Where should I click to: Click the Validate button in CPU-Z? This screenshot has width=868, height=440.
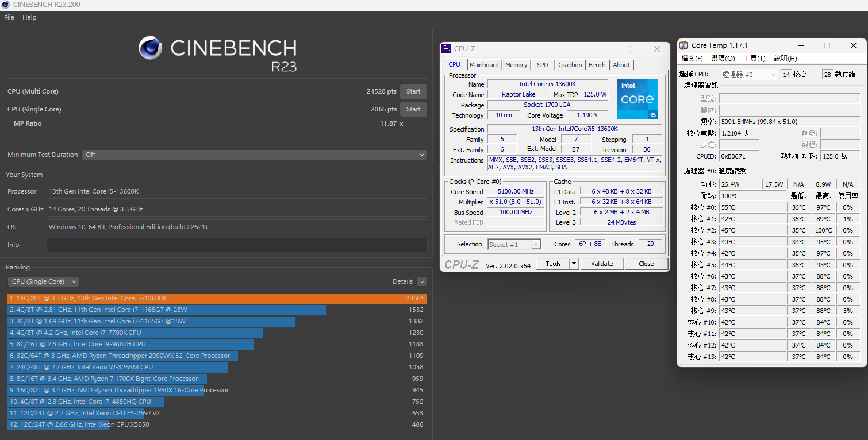(x=602, y=264)
